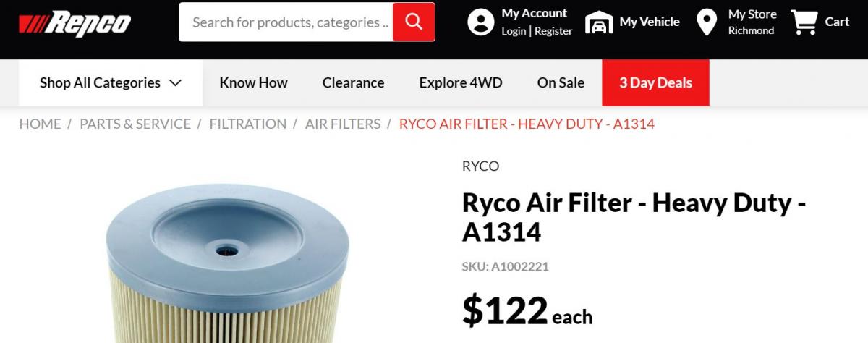868x343 pixels.
Task: Click the Register link
Action: pos(553,31)
